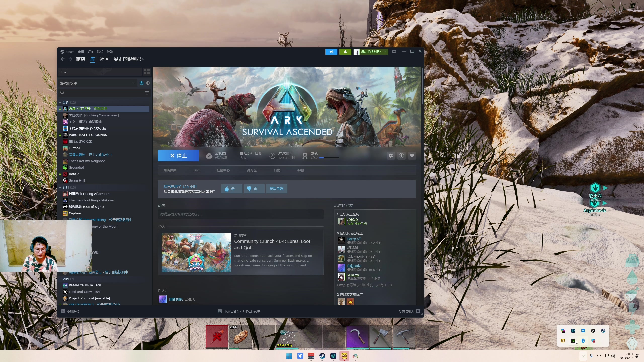Open the 讨论区 tab
This screenshot has width=644, height=362.
pos(252,170)
